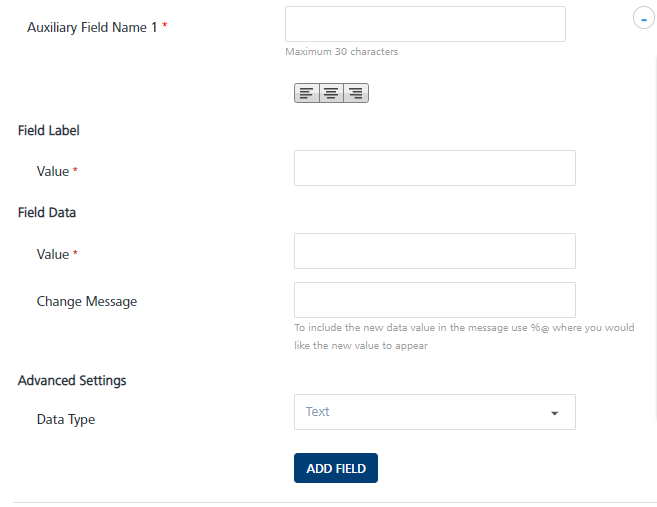Viewport: 657px width, 507px height.
Task: Click the Value label under Field Data
Action: click(53, 254)
